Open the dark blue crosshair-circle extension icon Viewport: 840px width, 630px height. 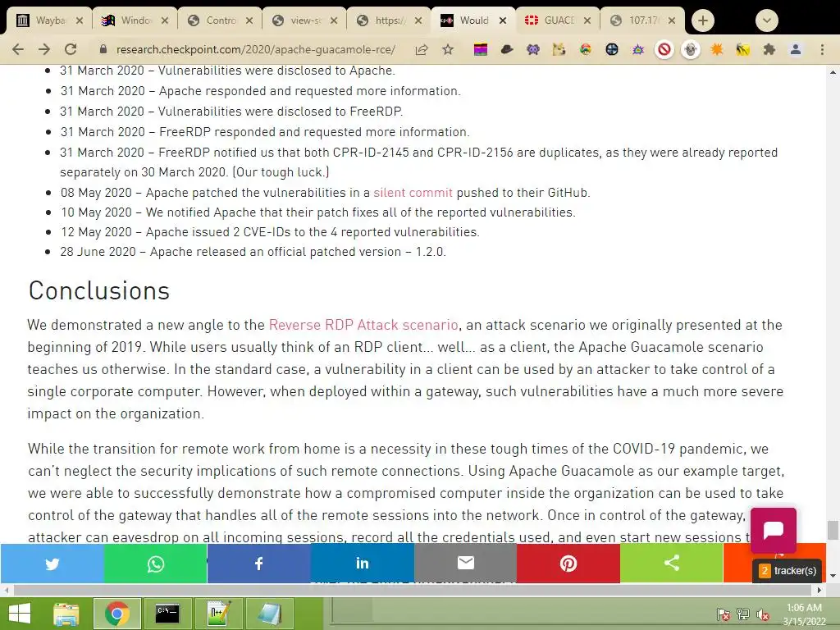(x=611, y=50)
